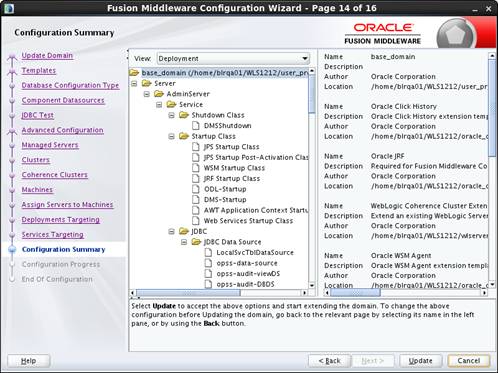The image size is (498, 373).
Task: Open the Services Targeting step
Action: (53, 234)
